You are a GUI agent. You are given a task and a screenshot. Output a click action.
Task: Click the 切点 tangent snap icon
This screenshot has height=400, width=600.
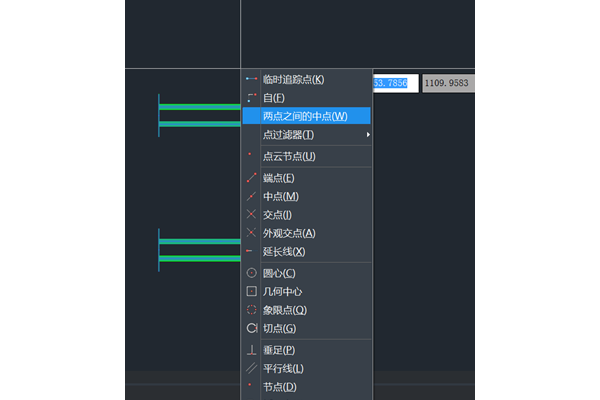click(252, 328)
